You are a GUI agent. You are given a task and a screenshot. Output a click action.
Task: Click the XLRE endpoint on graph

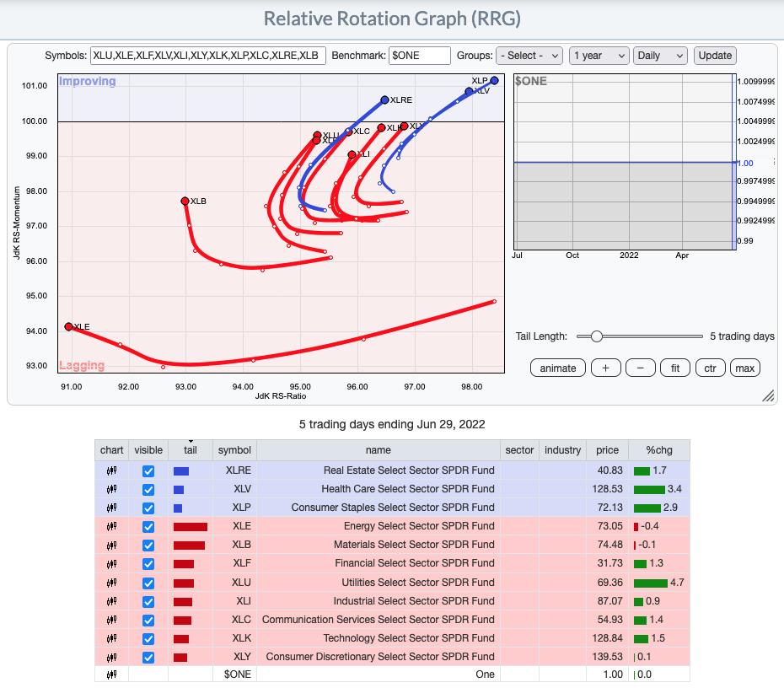tap(384, 100)
